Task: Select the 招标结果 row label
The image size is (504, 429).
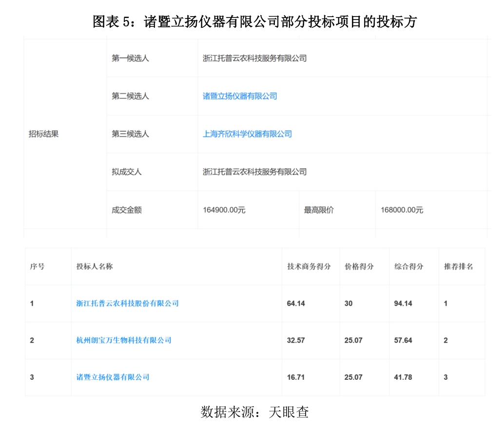Action: coord(44,134)
